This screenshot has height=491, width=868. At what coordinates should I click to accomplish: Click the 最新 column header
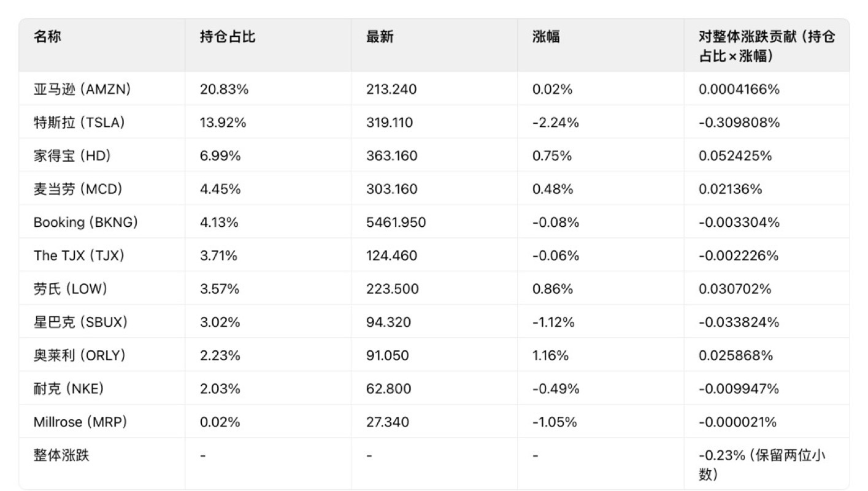pyautogui.click(x=380, y=37)
